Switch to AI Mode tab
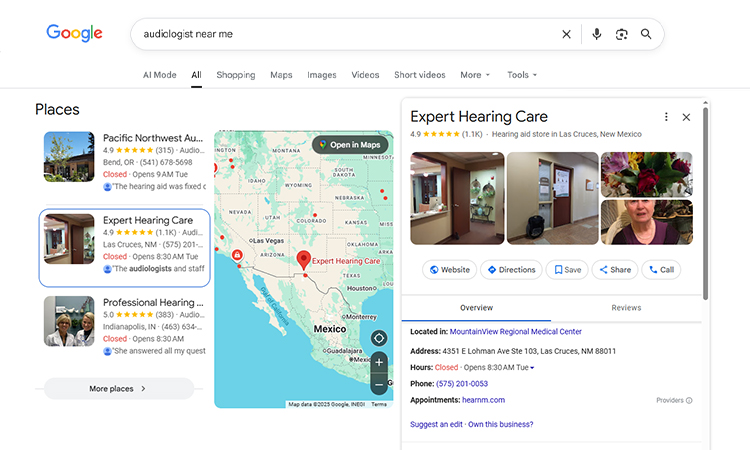Image resolution: width=750 pixels, height=450 pixels. point(160,75)
